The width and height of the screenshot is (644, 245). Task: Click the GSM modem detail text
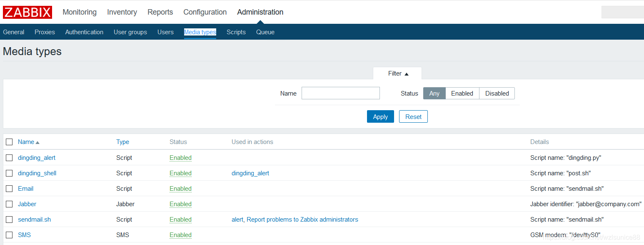[x=565, y=235]
